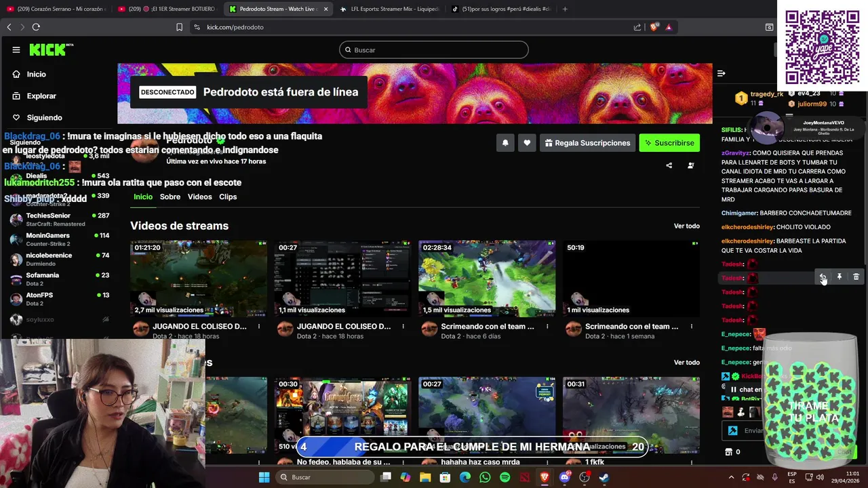The width and height of the screenshot is (868, 488).
Task: Open Siguiendo in the sidebar
Action: coord(44,118)
